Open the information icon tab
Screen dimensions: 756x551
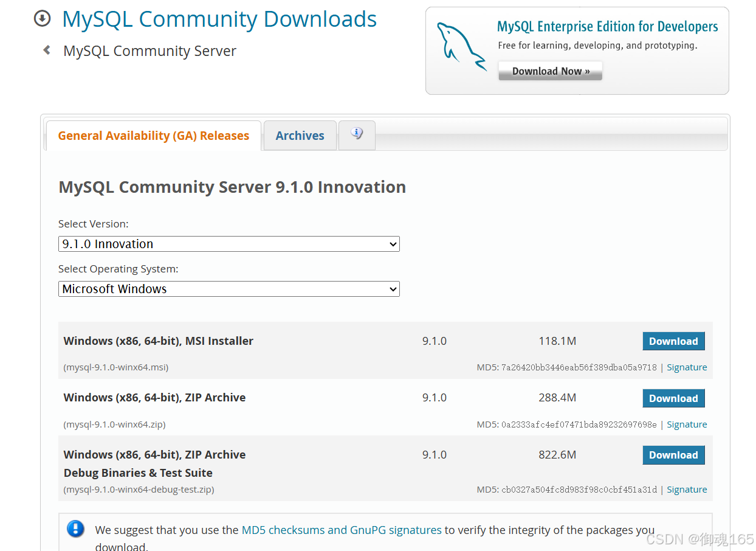[357, 135]
